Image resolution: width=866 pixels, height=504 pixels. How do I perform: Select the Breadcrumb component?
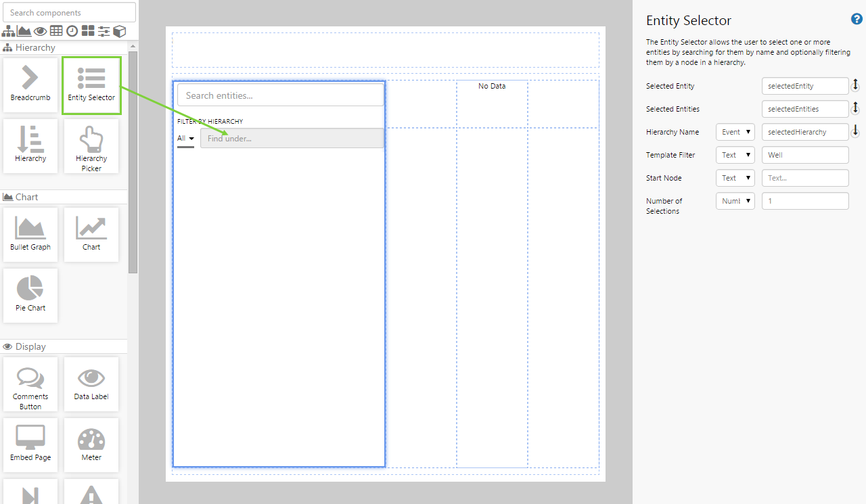(30, 84)
